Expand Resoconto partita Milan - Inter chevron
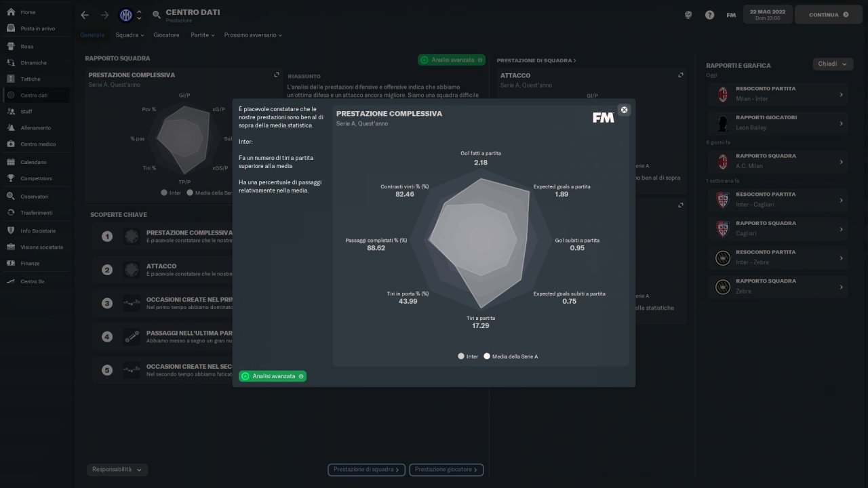Screen dimensions: 868x488 pos(841,95)
